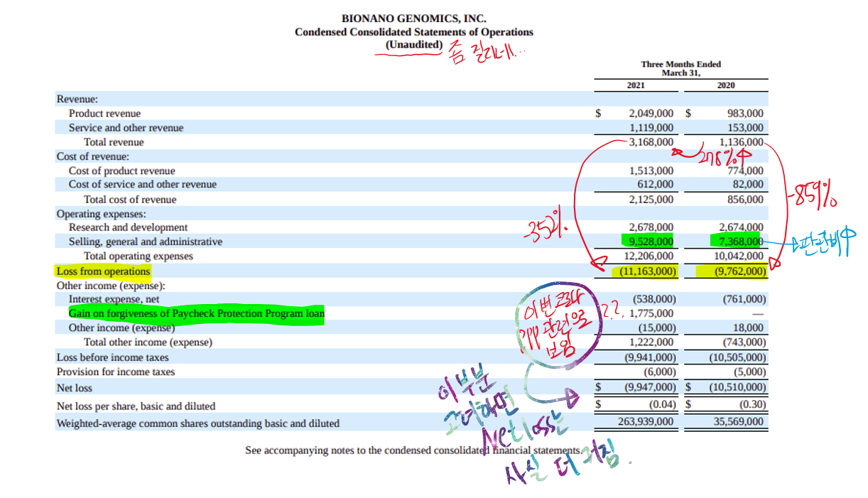Click 'Cost of product revenue' label

pos(121,170)
